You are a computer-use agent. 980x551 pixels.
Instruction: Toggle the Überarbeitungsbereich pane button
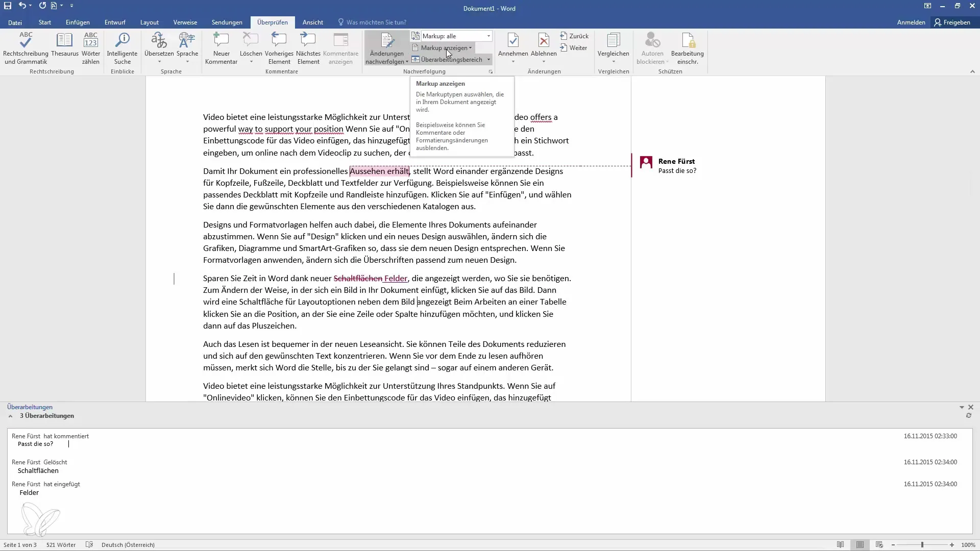[447, 59]
